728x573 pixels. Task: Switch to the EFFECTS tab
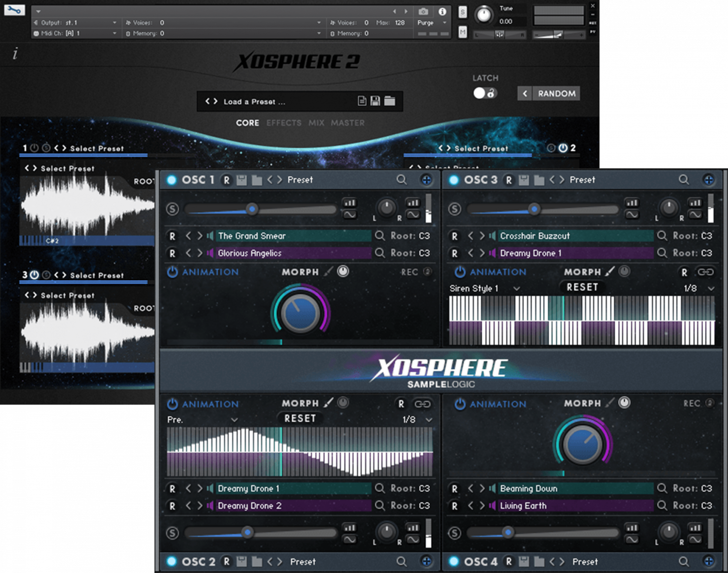(283, 123)
